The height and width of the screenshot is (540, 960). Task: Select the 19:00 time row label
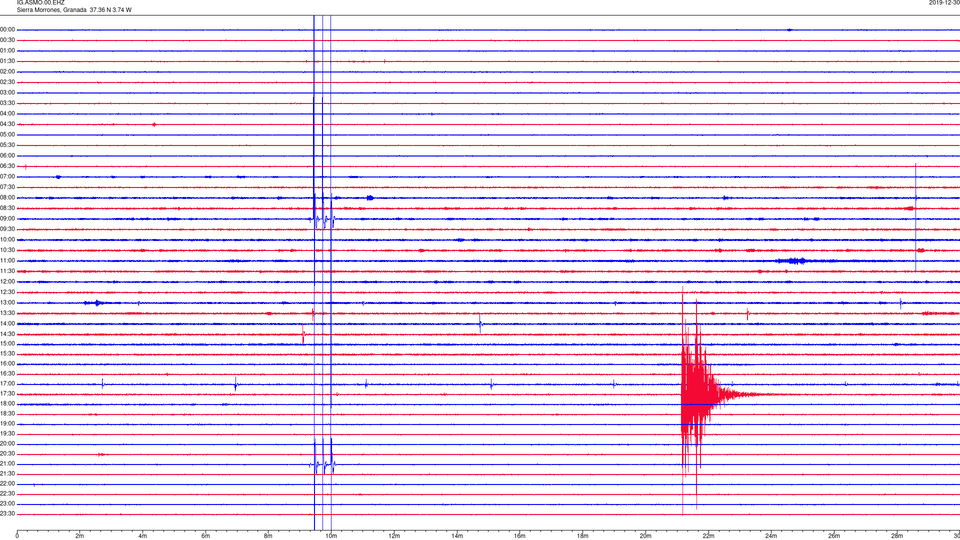click(x=7, y=424)
